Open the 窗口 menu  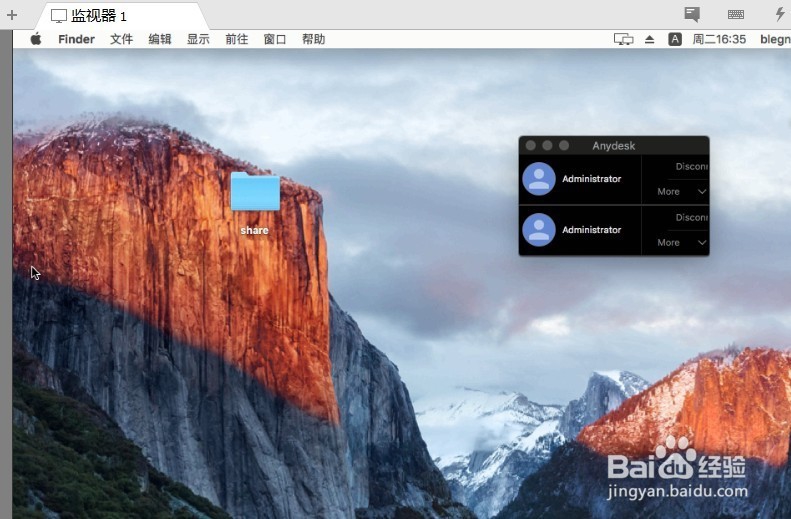point(275,39)
